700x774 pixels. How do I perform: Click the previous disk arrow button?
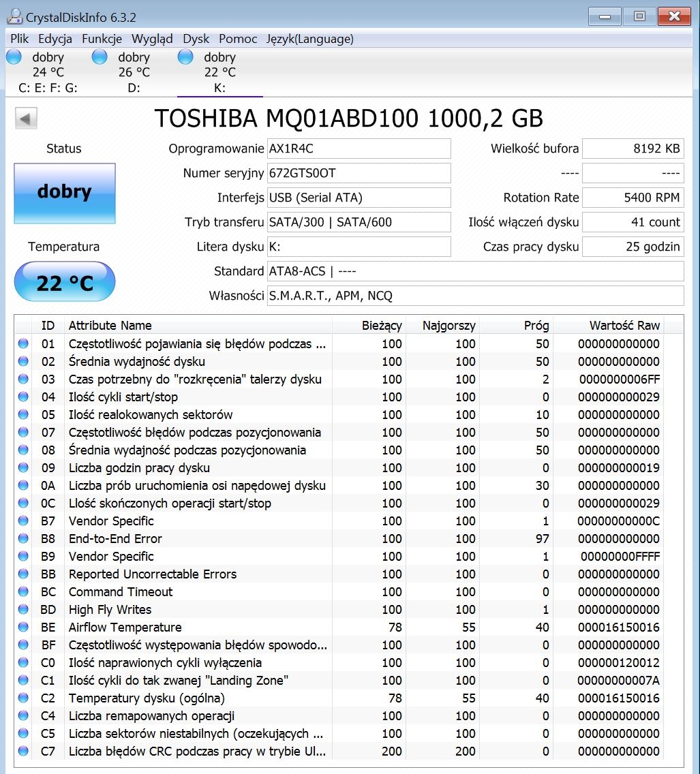(26, 119)
